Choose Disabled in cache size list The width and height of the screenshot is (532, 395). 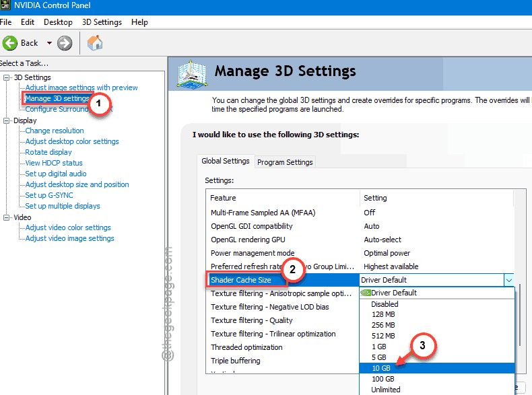pyautogui.click(x=437, y=304)
